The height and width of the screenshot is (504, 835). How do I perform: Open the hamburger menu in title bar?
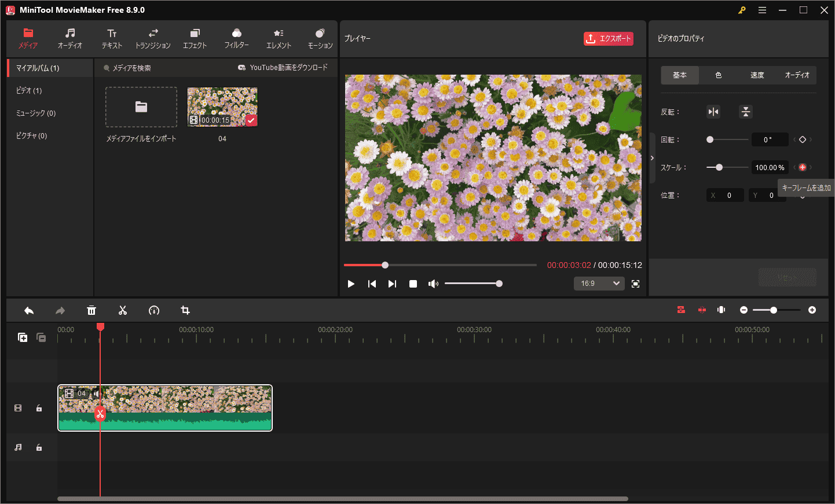point(762,10)
